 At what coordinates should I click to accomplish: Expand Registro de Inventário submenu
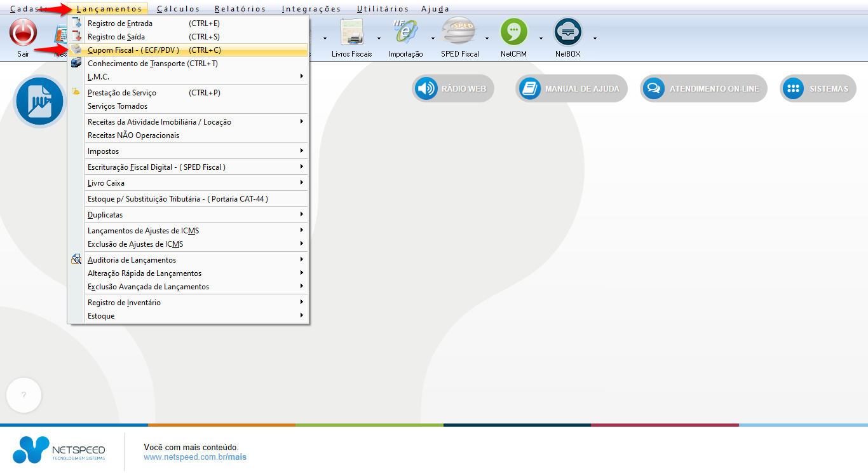tap(188, 303)
